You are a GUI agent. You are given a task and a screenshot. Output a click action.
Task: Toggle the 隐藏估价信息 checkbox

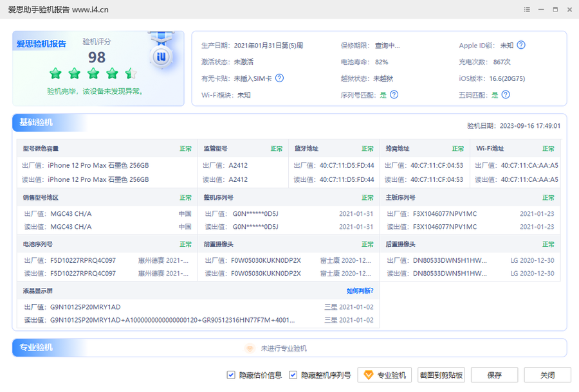point(231,375)
